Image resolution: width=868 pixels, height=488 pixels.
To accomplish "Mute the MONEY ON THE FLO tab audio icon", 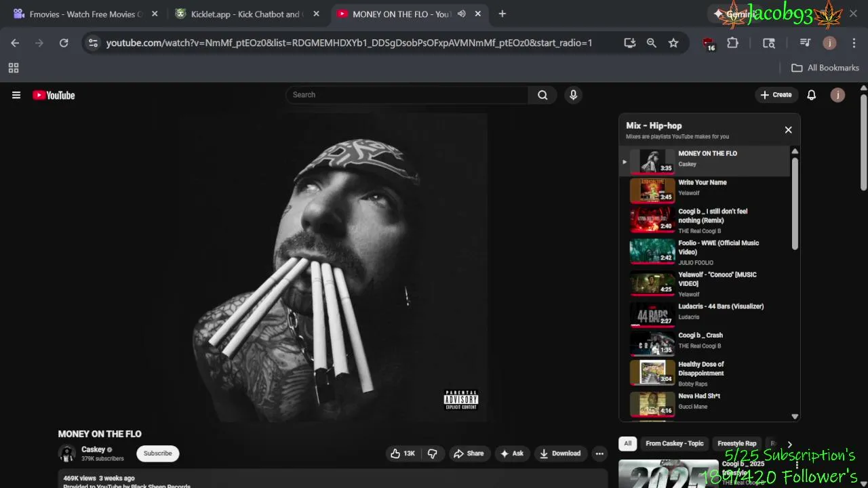I will [x=462, y=14].
